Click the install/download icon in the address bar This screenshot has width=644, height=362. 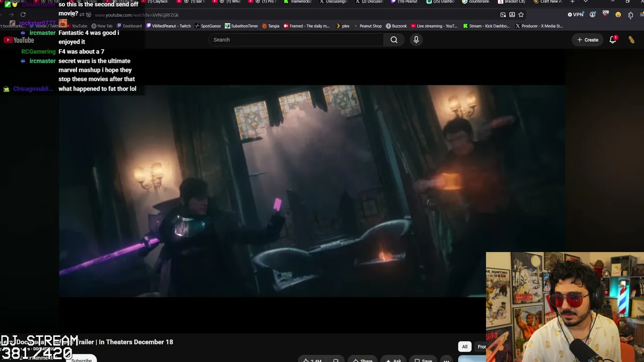tap(512, 15)
